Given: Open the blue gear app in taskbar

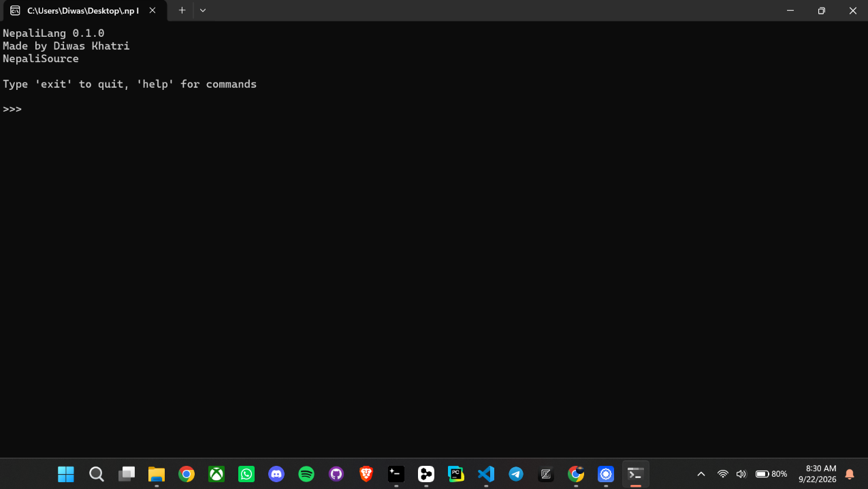Looking at the screenshot, I should [606, 474].
